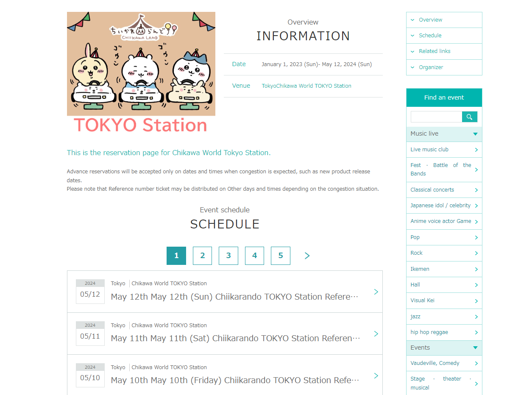532x395 pixels.
Task: Open schedule page 5
Action: click(x=281, y=256)
